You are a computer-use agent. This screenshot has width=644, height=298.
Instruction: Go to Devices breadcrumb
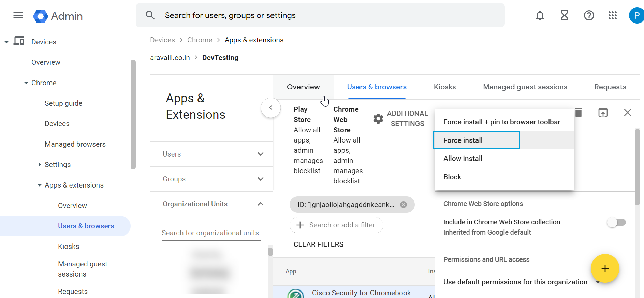click(x=162, y=40)
